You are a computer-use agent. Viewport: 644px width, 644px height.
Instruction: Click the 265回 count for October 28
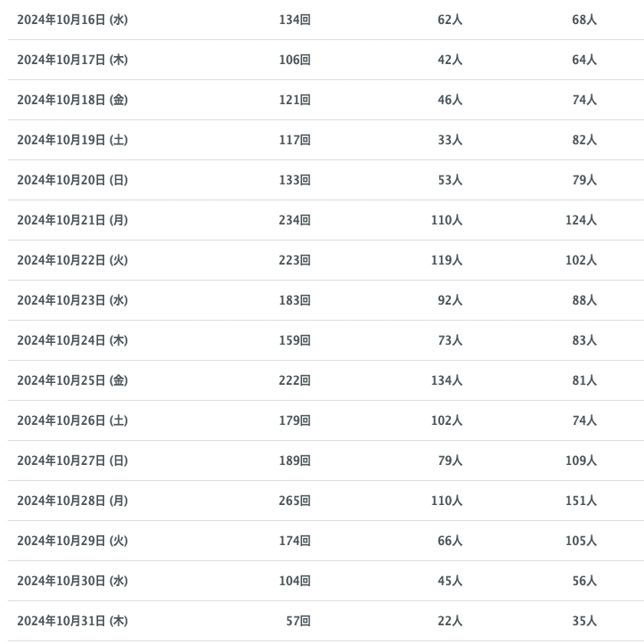tap(294, 501)
